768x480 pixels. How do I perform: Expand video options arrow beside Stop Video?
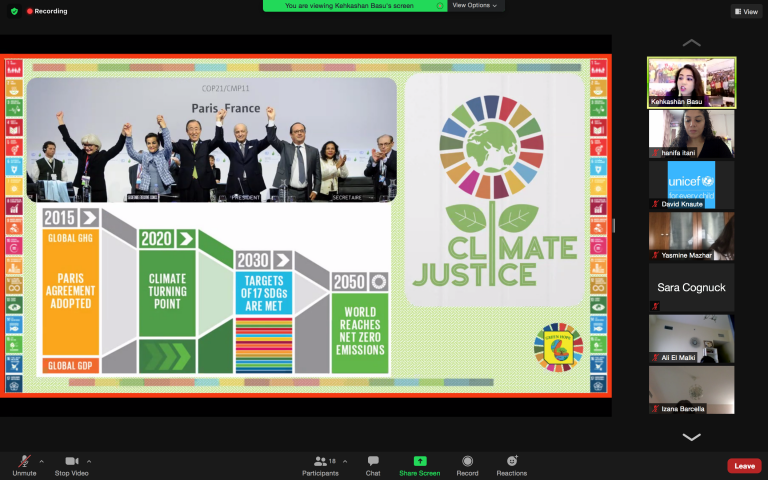(x=91, y=461)
